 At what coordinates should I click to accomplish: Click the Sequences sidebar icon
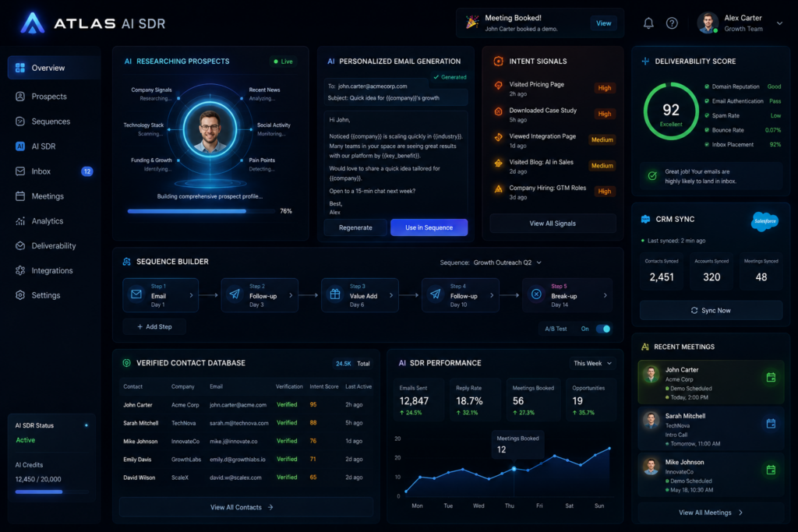pos(20,121)
